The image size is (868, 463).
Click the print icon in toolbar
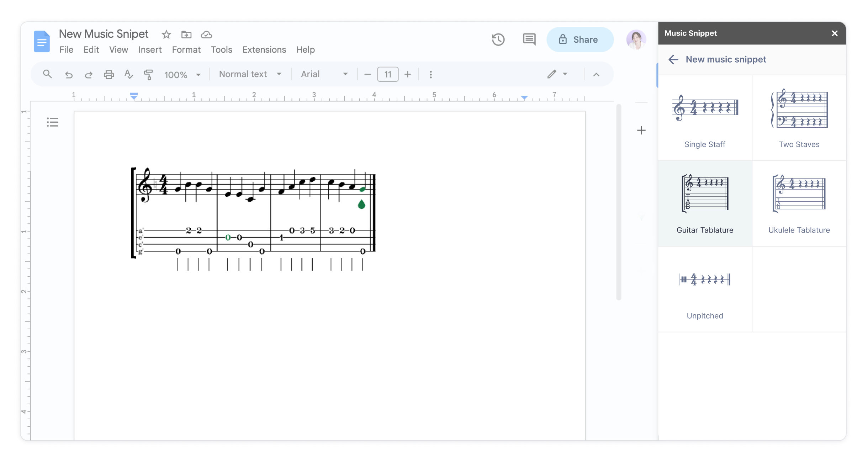coord(108,74)
